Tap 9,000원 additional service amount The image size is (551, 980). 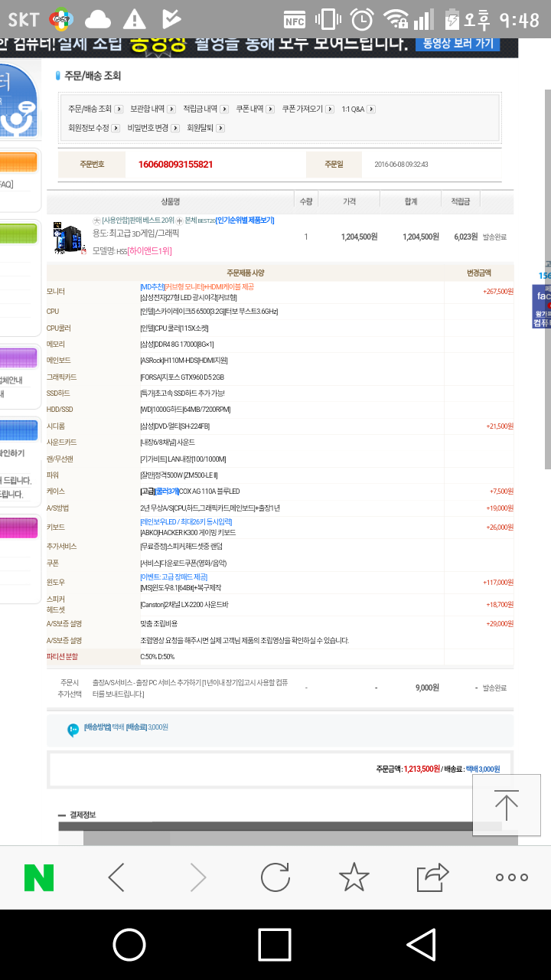point(427,688)
